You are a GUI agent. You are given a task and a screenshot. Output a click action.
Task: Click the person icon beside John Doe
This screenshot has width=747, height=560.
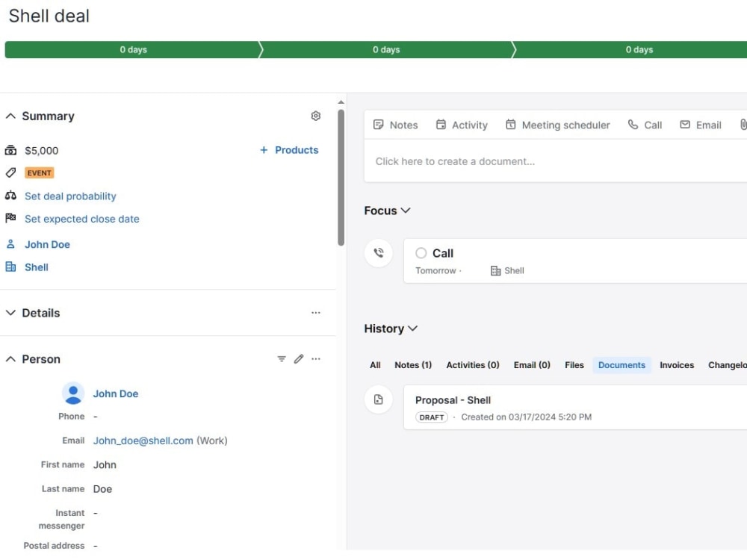coord(10,244)
